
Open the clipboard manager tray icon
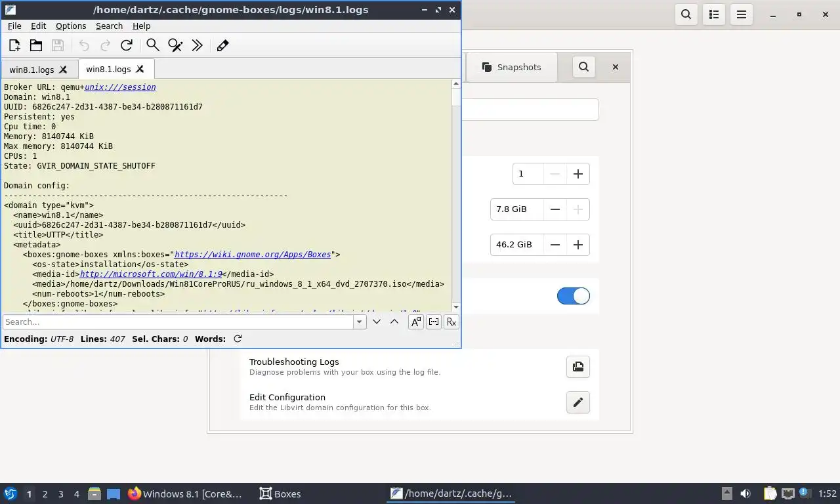[770, 493]
